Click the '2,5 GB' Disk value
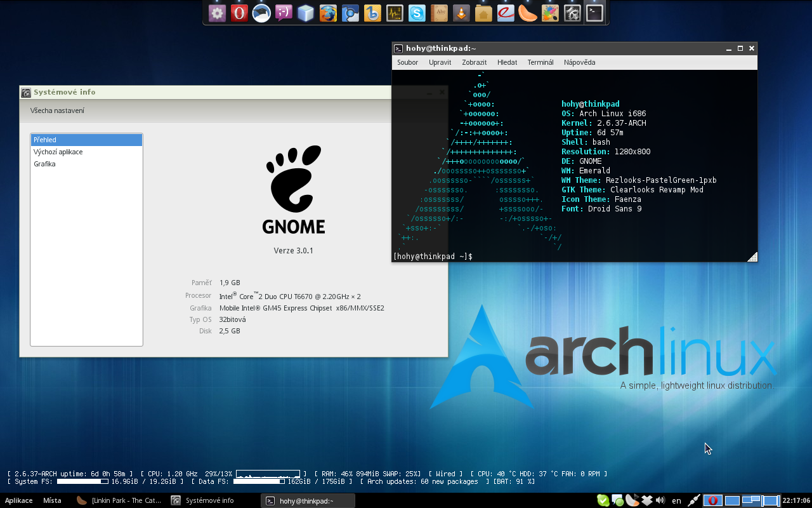Viewport: 812px width, 508px height. point(230,331)
